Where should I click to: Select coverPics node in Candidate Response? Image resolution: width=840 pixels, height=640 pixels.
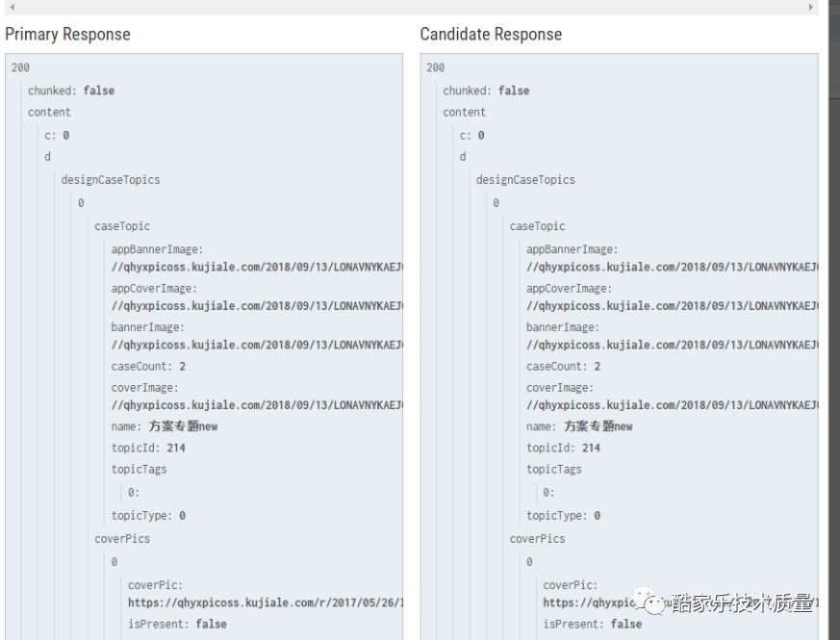coord(537,539)
